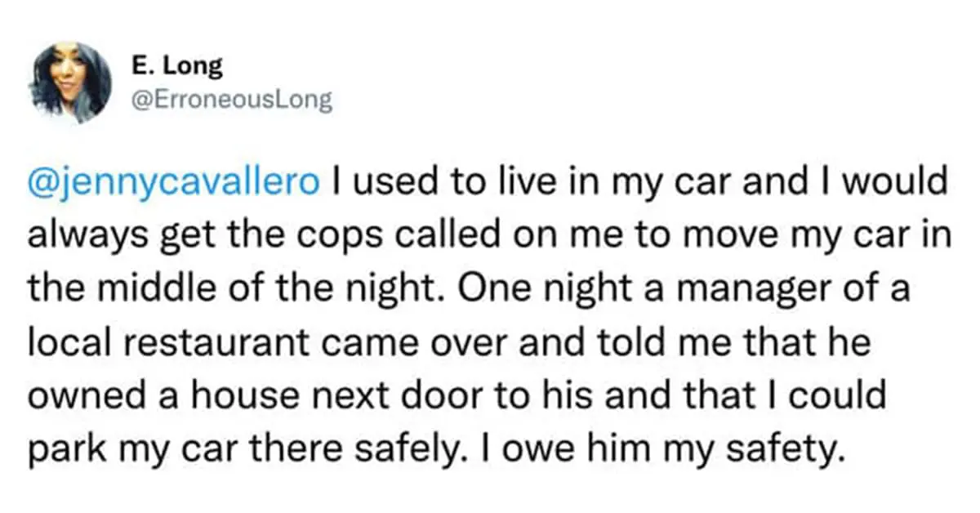The width and height of the screenshot is (980, 513).
Task: Open the @jennycavallero mention link
Action: 173,182
